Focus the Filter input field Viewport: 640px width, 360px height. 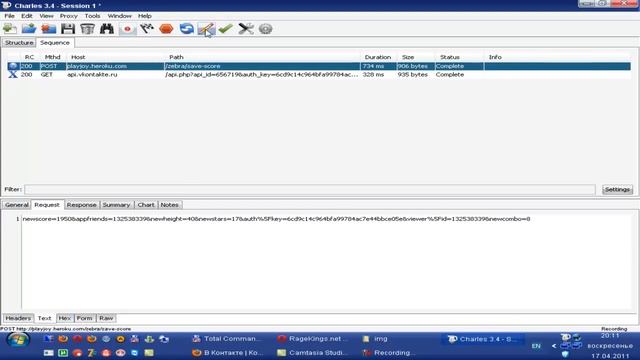pos(309,189)
